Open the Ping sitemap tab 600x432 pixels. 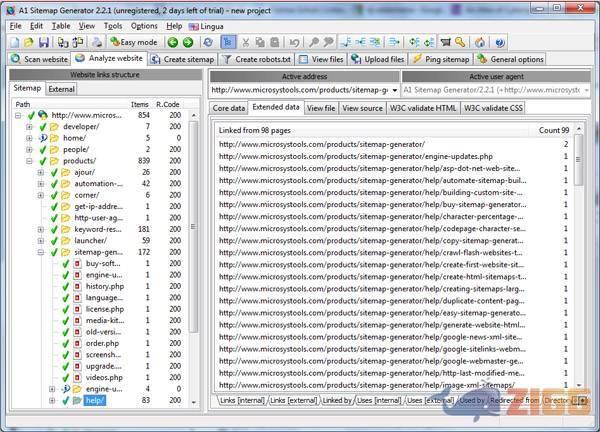point(441,59)
